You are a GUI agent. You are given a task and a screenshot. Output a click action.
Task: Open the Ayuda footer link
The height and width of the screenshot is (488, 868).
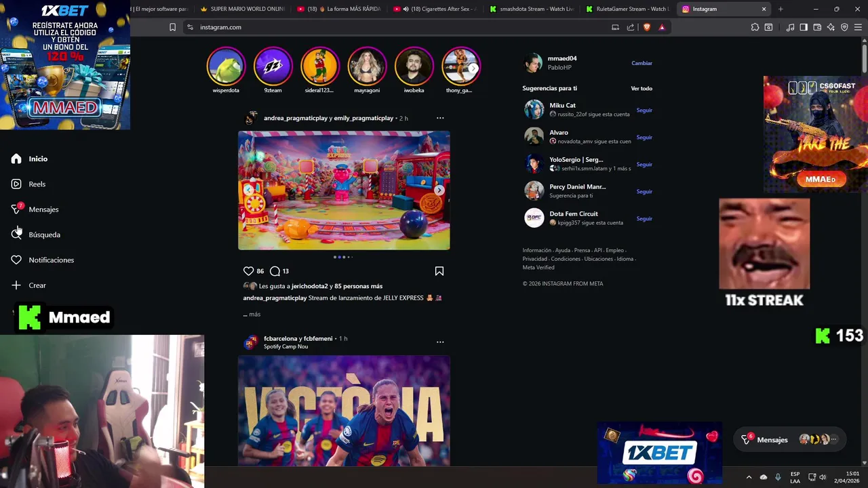(563, 250)
